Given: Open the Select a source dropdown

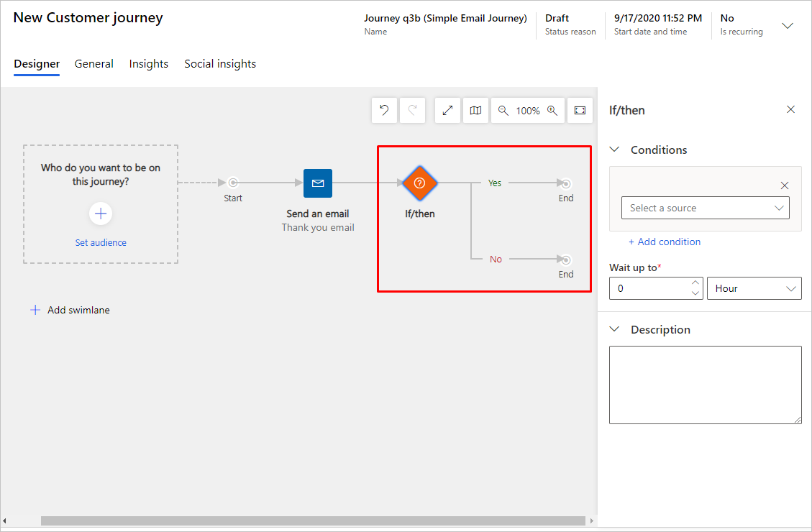Looking at the screenshot, I should 706,208.
